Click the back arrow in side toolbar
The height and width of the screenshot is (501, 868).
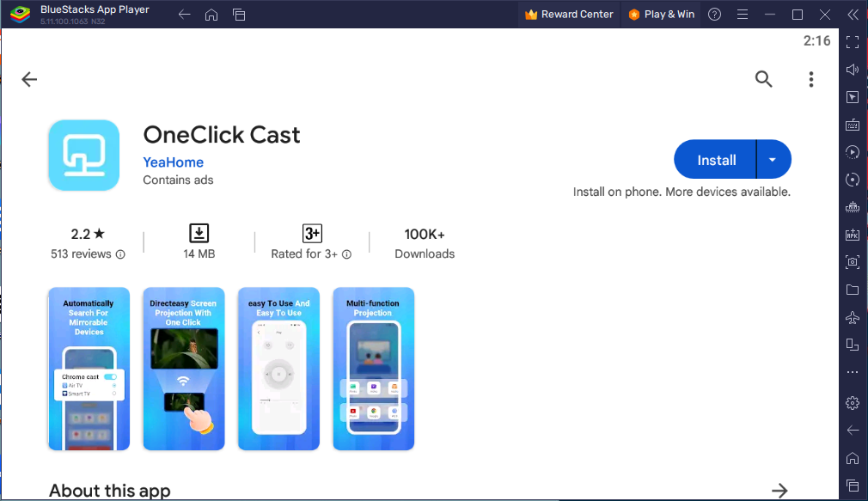coord(853,431)
